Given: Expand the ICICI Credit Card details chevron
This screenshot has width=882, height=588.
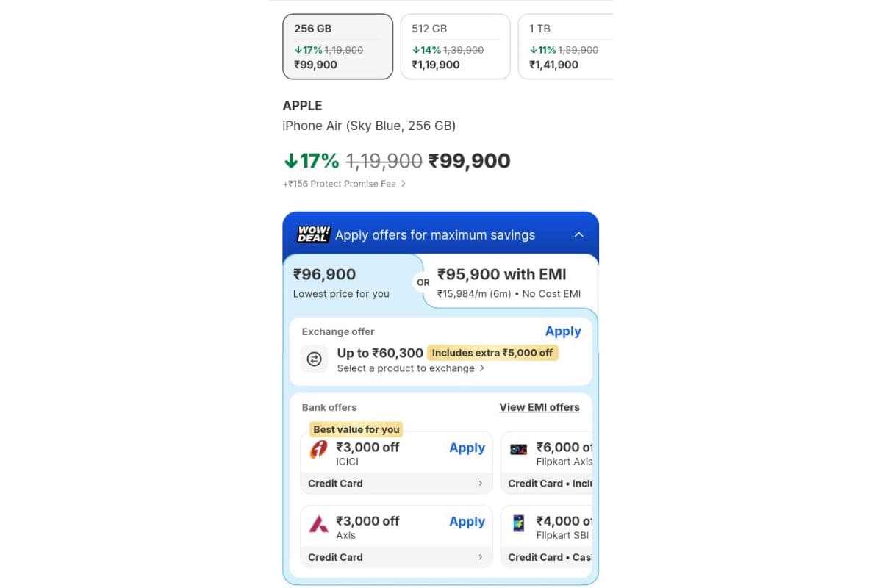Looking at the screenshot, I should click(x=480, y=484).
